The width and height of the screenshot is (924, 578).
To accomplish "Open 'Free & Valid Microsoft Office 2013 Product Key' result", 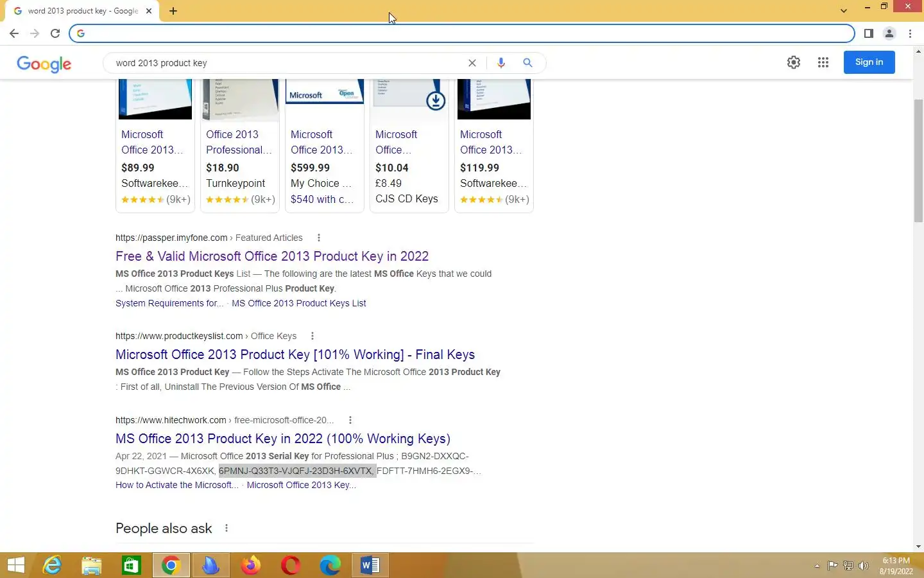I will 272,256.
